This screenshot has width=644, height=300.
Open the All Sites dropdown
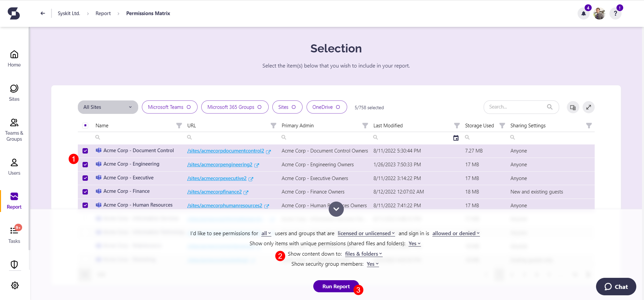[108, 107]
